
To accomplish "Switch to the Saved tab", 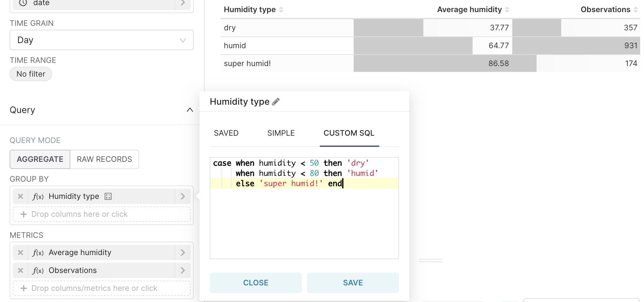I will click(x=226, y=133).
